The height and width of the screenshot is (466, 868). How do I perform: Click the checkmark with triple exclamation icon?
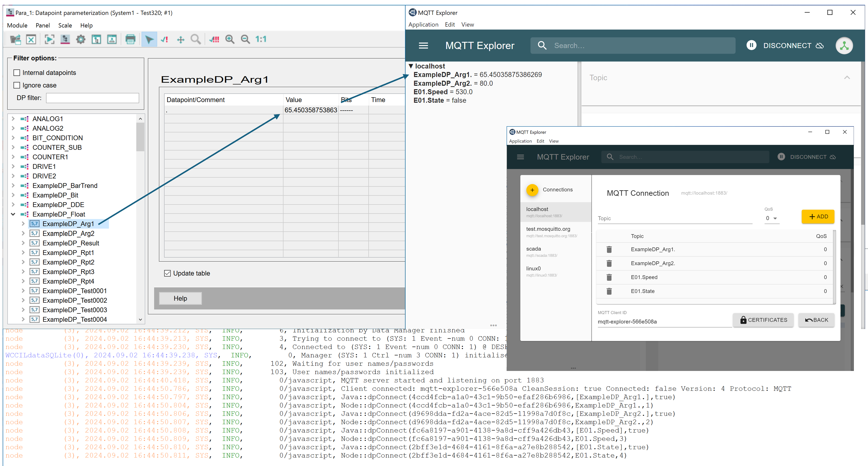click(214, 39)
